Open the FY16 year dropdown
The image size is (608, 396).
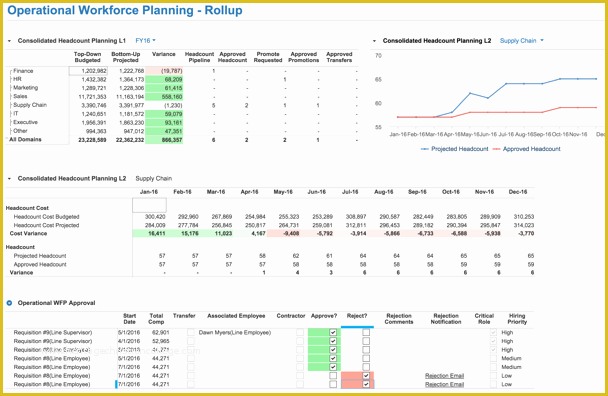145,41
